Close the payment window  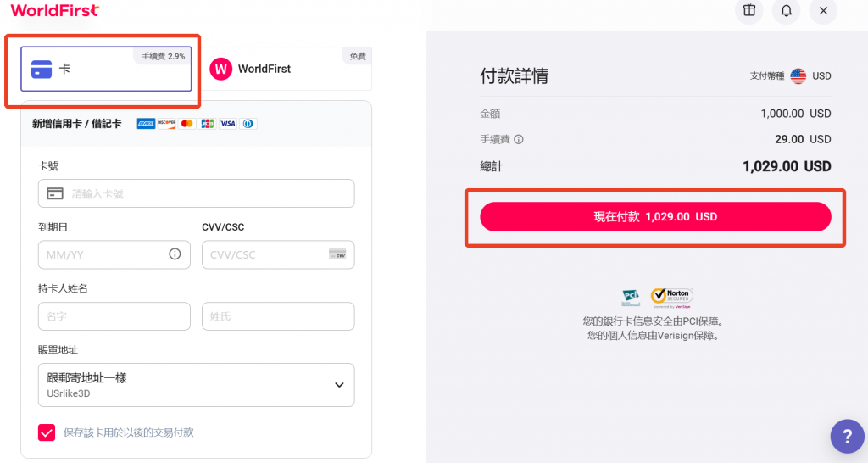823,10
